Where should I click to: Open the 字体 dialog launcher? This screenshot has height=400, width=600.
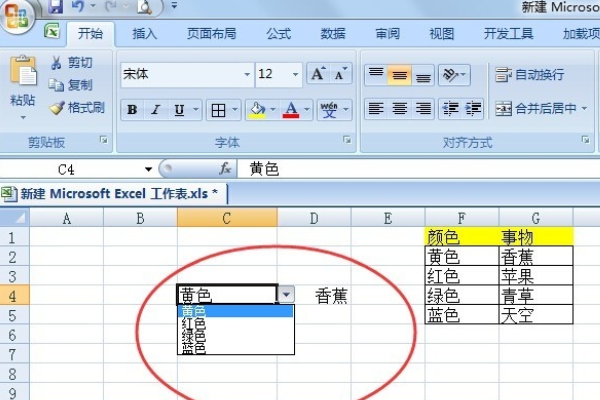pyautogui.click(x=347, y=140)
